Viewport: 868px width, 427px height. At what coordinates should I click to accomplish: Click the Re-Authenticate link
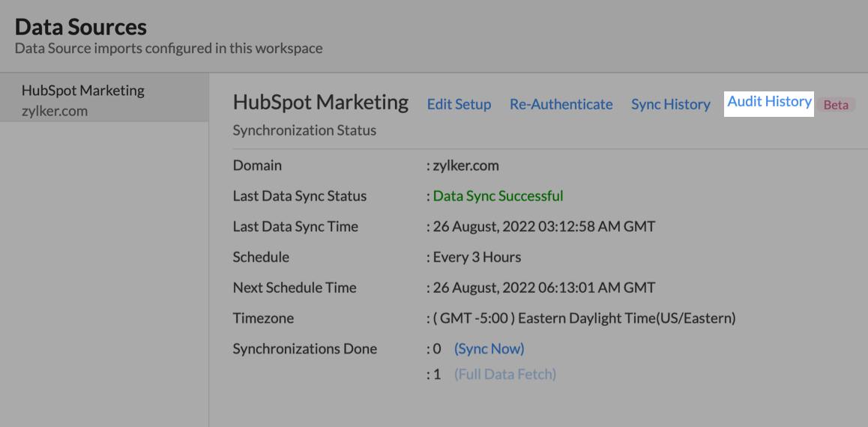(561, 104)
